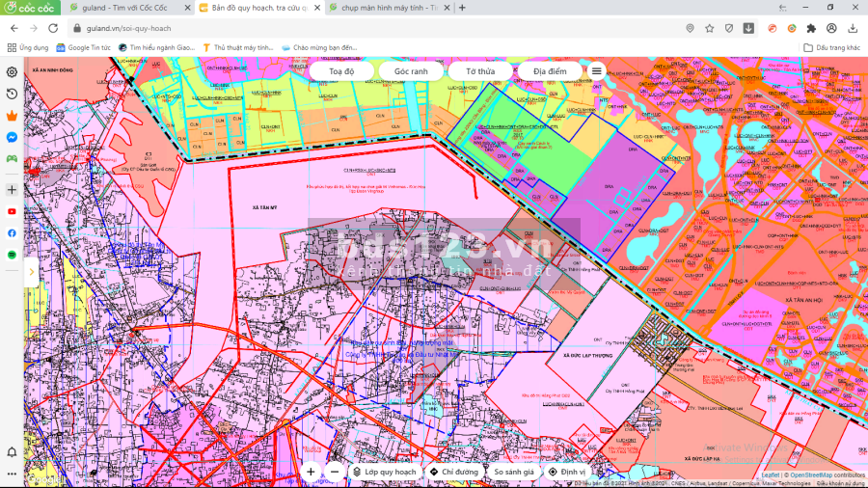The image size is (868, 488).
Task: Open the browser downloads tray icon
Action: [x=853, y=28]
